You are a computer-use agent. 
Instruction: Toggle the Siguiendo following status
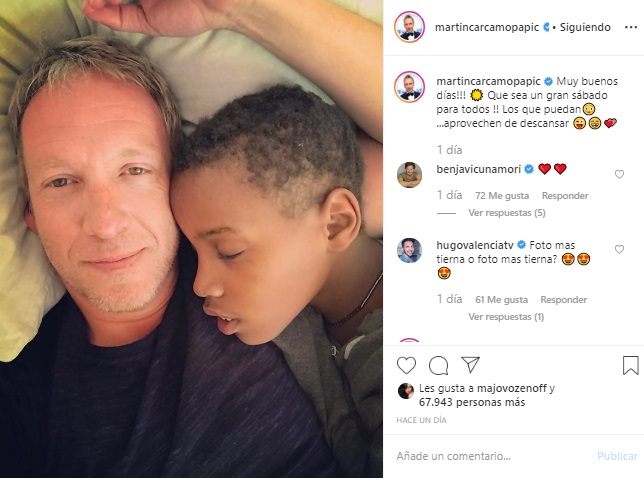click(585, 27)
